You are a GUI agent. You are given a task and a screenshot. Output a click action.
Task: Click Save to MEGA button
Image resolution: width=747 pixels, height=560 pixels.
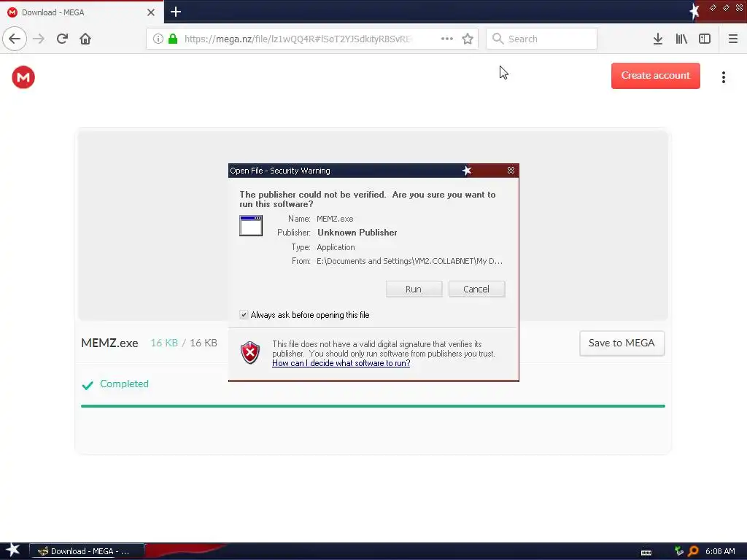622,343
